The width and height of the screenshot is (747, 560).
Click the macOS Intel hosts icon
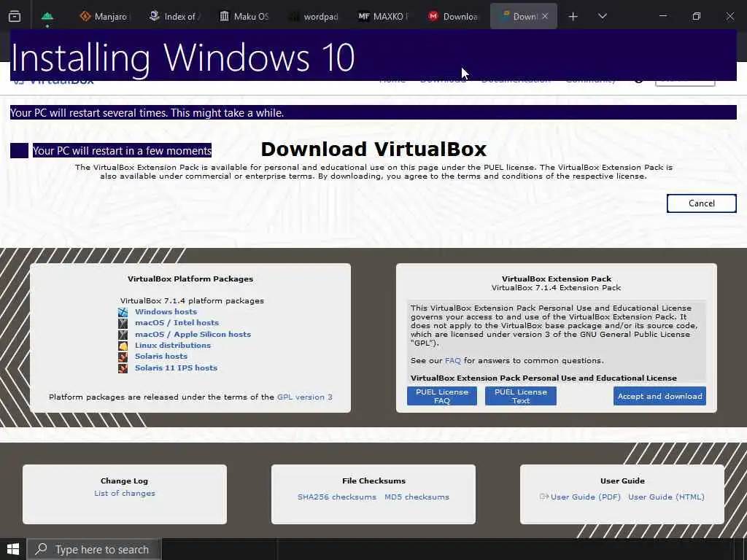click(123, 323)
